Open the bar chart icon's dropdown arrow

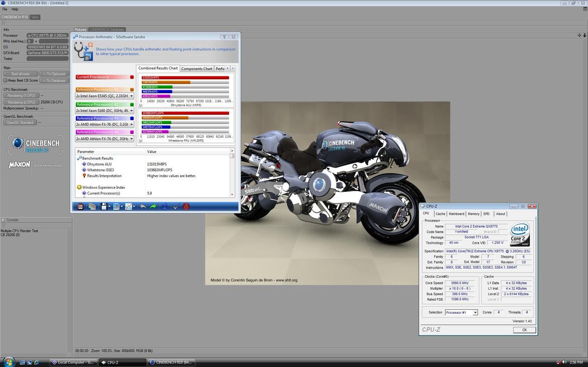pos(122,207)
